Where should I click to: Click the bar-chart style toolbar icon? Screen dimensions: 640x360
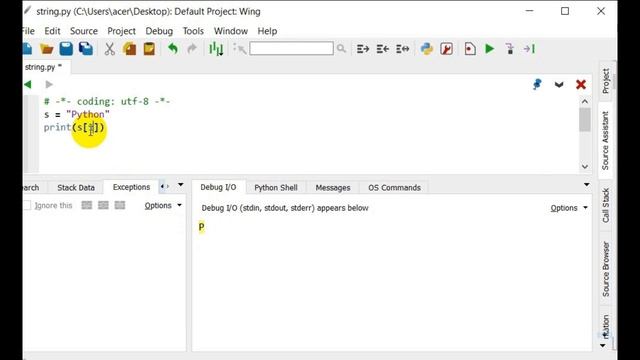click(x=216, y=49)
